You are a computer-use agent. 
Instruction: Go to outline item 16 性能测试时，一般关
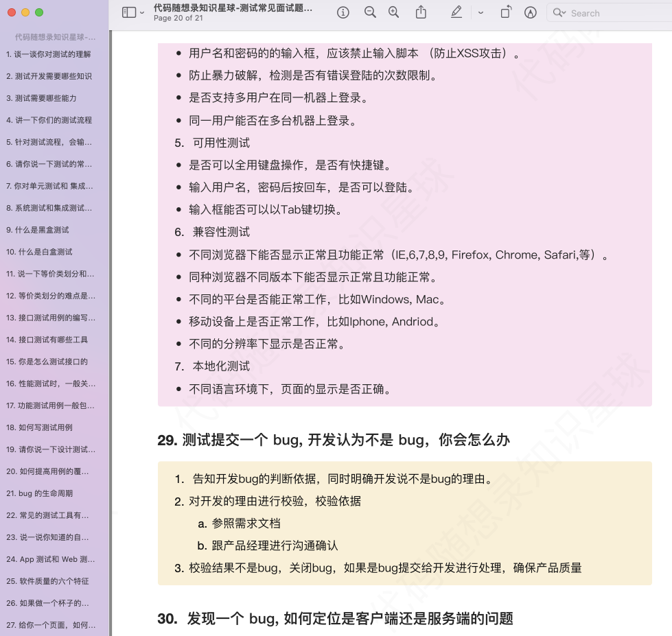tap(51, 384)
